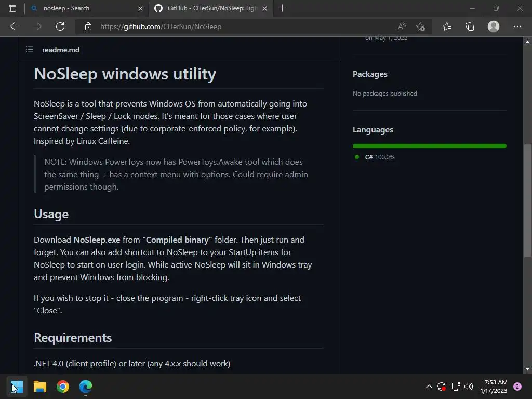Click the 'Inspired by Linux Caffeine' line
Screen dimensions: 532x399
pos(82,141)
